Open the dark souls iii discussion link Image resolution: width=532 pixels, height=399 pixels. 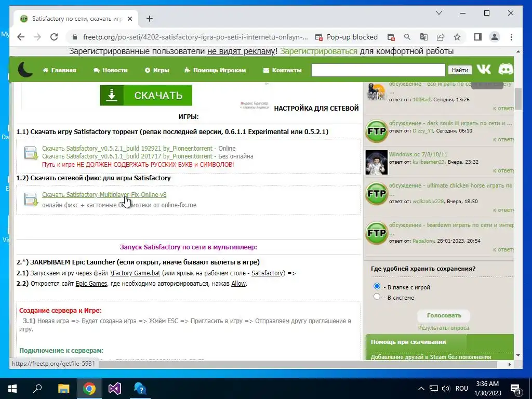(450, 123)
